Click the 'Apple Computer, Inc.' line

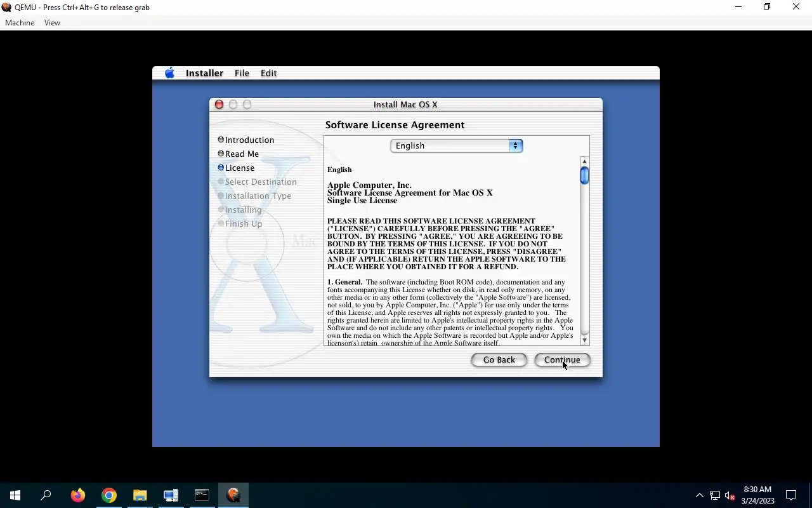369,185
